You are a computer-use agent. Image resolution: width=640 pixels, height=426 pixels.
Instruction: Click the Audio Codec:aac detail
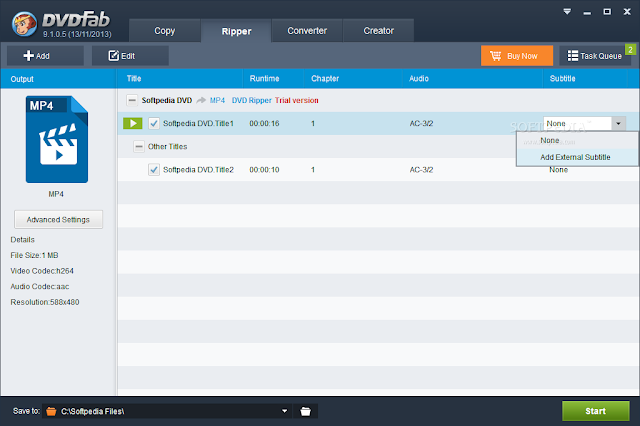40,286
